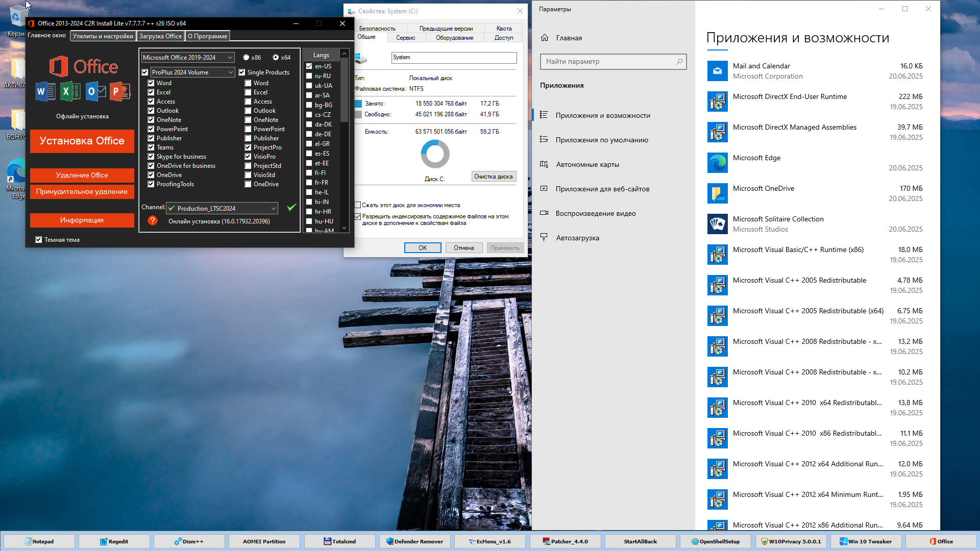The image size is (980, 551).
Task: Click the DirectX End-User Runtime icon
Action: 718,102
